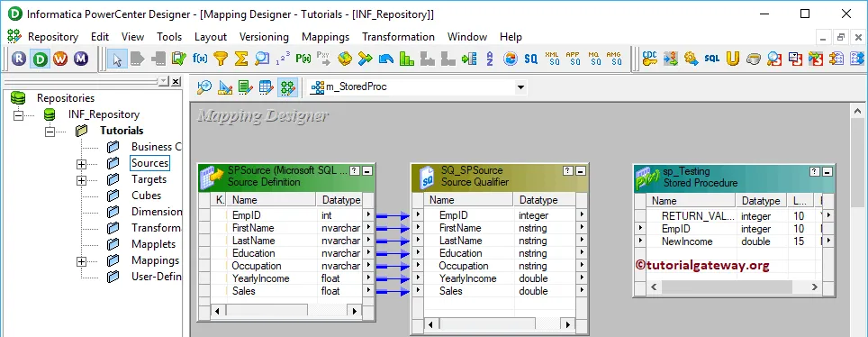868x337 pixels.
Task: Select the Sources folder label
Action: (149, 163)
